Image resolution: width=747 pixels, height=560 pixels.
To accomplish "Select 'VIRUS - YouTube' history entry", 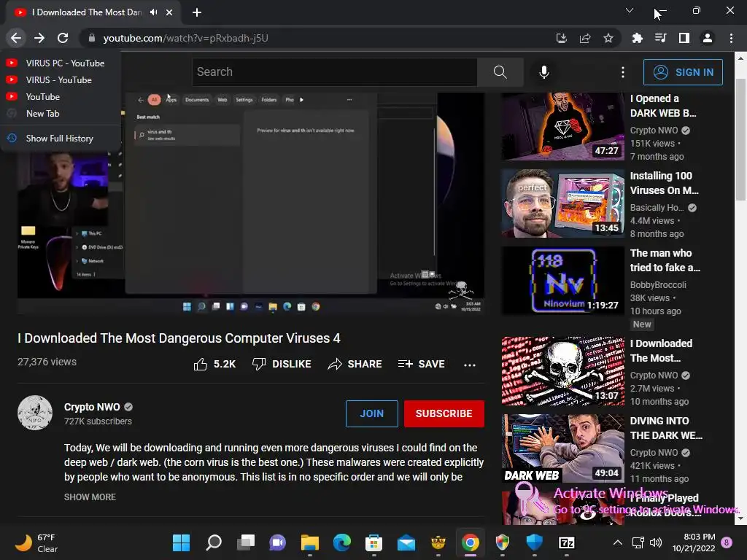I will [x=60, y=79].
